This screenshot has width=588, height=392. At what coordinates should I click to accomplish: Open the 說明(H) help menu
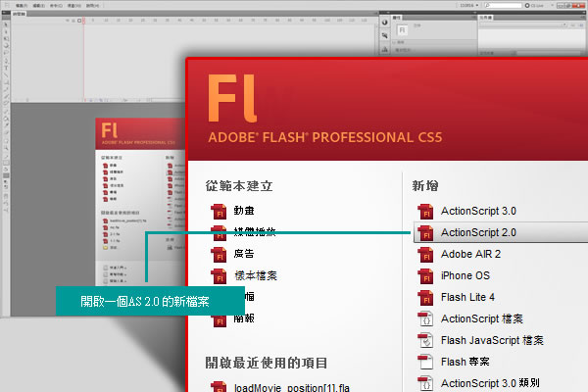coord(93,6)
